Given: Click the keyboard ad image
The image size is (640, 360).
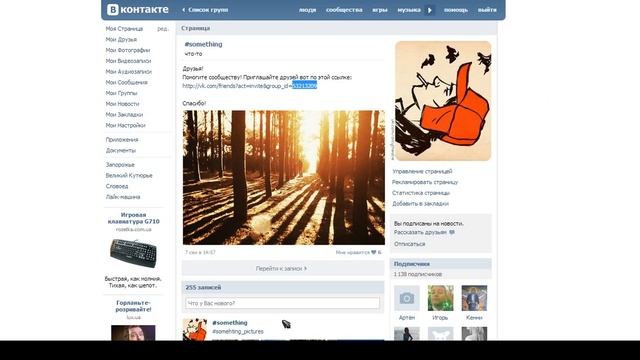Looking at the screenshot, I should (133, 253).
